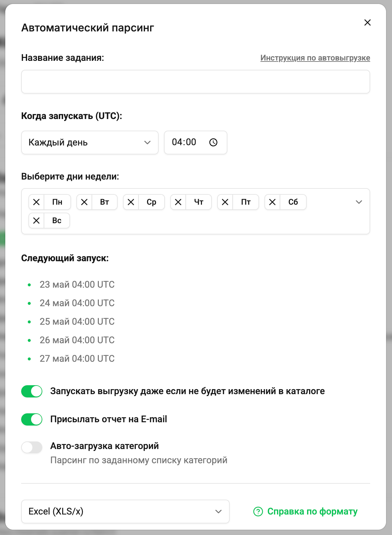Remove Чт day with its X icon
392x535 pixels.
coord(178,202)
